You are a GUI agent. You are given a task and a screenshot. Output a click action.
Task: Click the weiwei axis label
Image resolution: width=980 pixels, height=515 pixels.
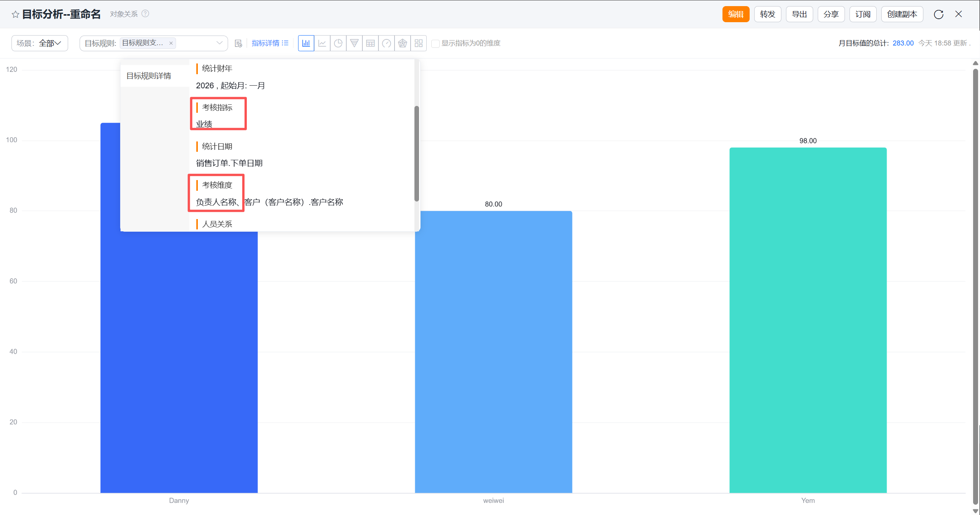[x=494, y=501]
